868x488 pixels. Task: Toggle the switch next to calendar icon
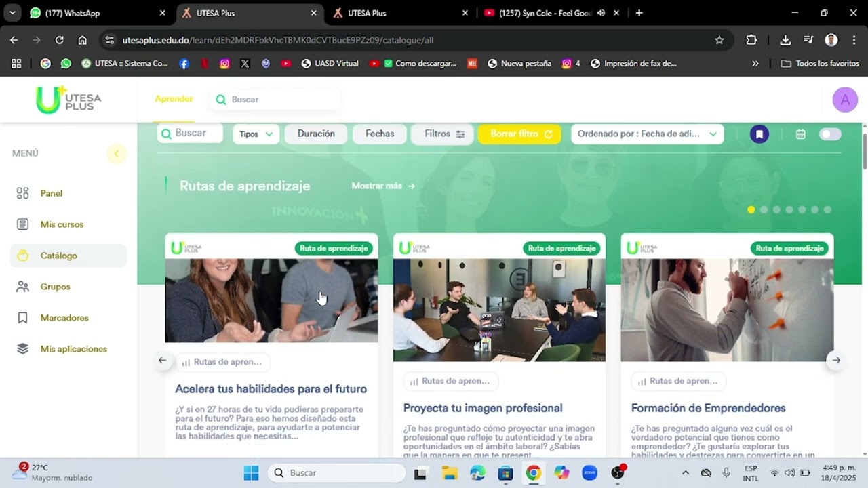[830, 134]
